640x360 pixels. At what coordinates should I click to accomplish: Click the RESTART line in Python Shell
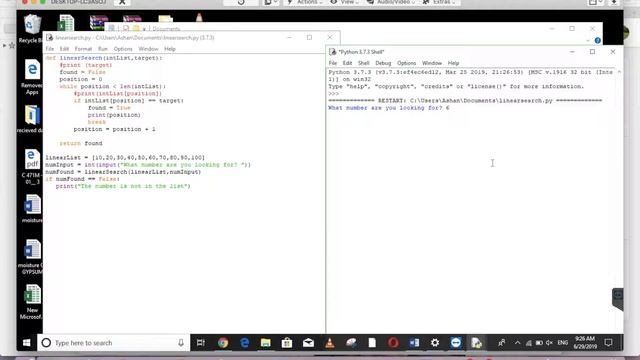465,100
